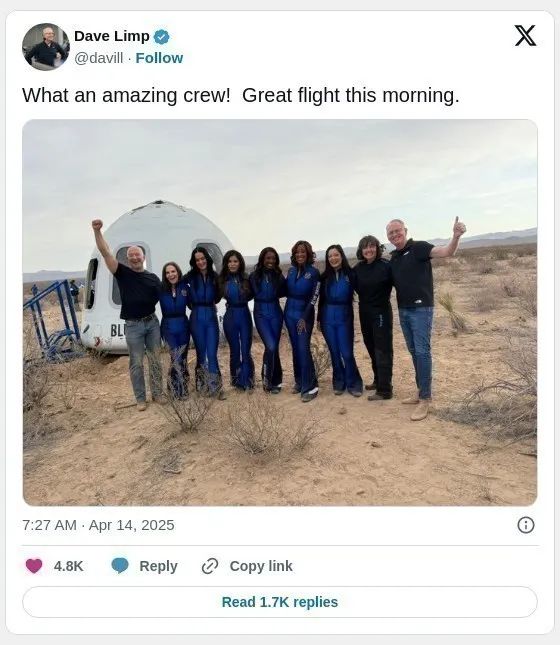Viewport: 560px width, 645px height.
Task: Follow the @davill account
Action: click(159, 58)
